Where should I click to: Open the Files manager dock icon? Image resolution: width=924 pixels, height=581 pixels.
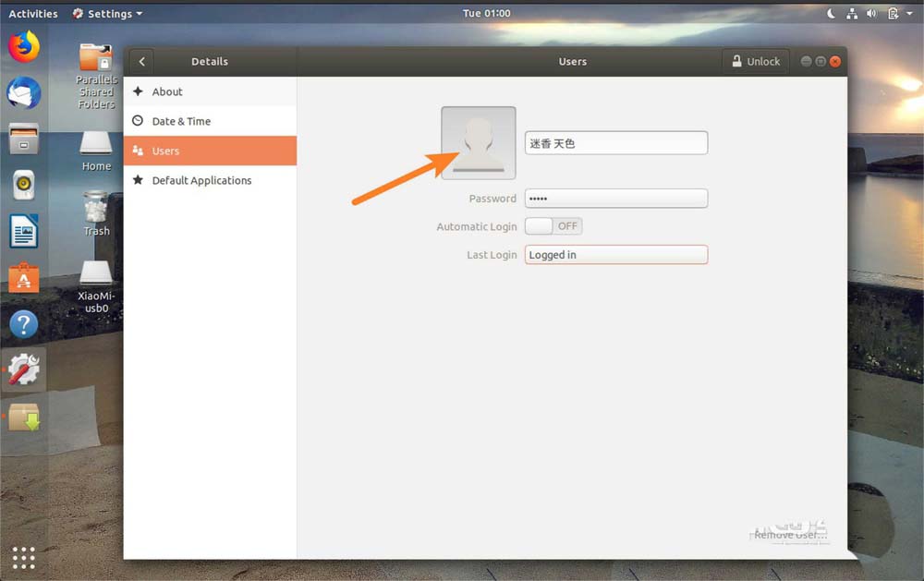[x=24, y=139]
